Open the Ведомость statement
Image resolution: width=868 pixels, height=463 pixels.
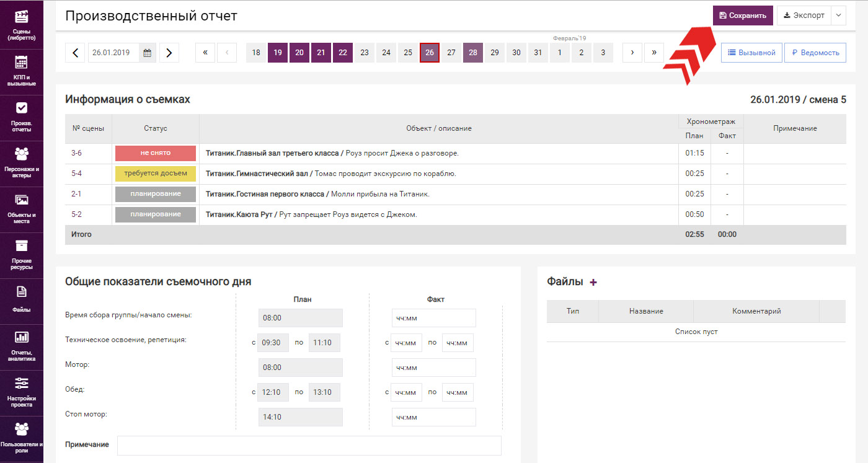click(x=815, y=53)
